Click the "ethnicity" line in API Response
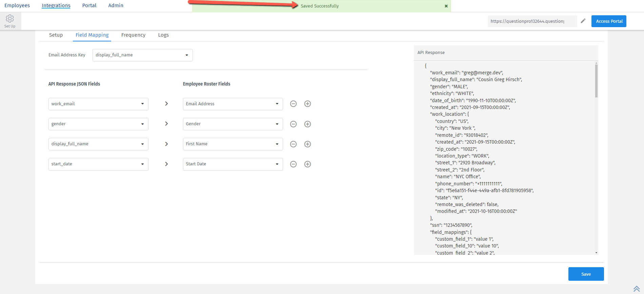Screen dimensions: 644x294 tap(452, 93)
